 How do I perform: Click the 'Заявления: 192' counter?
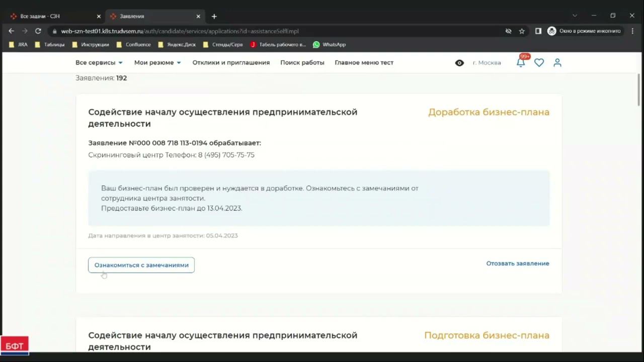point(101,78)
